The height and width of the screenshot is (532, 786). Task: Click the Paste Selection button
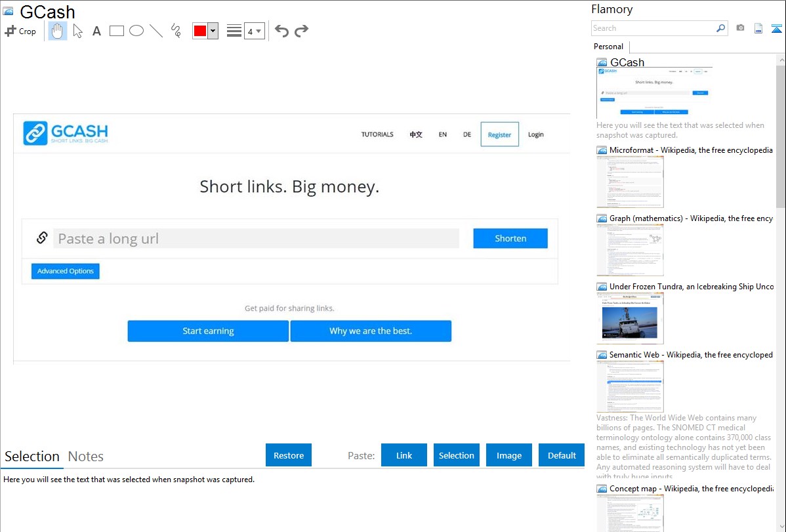(457, 455)
